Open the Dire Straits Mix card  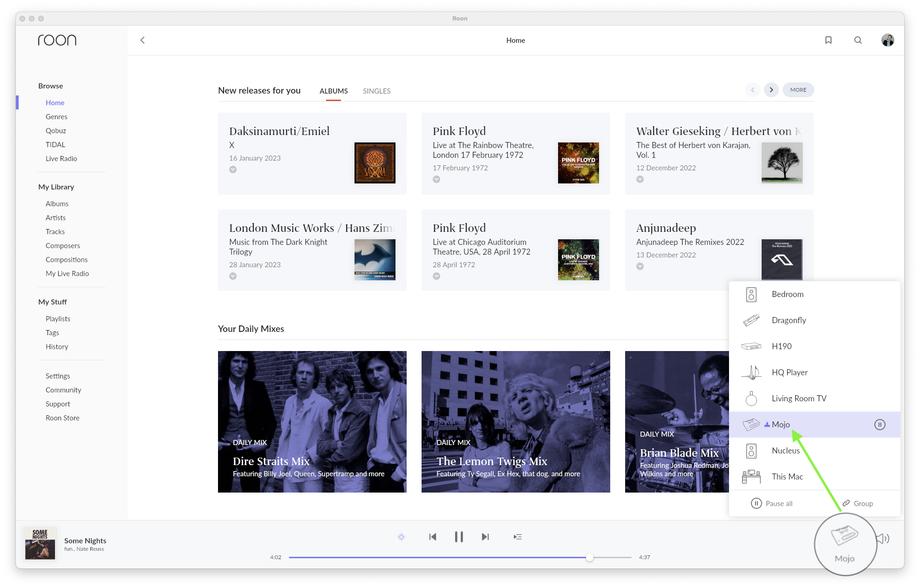coord(312,422)
